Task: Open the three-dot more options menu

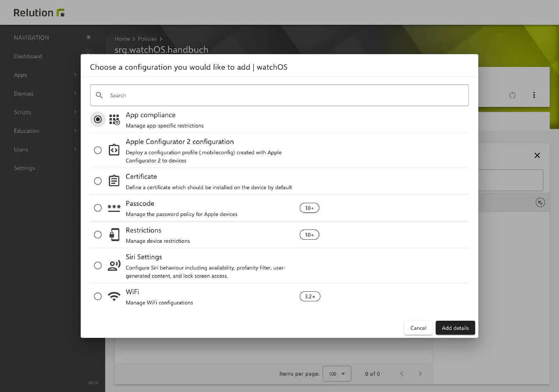Action: pyautogui.click(x=534, y=95)
